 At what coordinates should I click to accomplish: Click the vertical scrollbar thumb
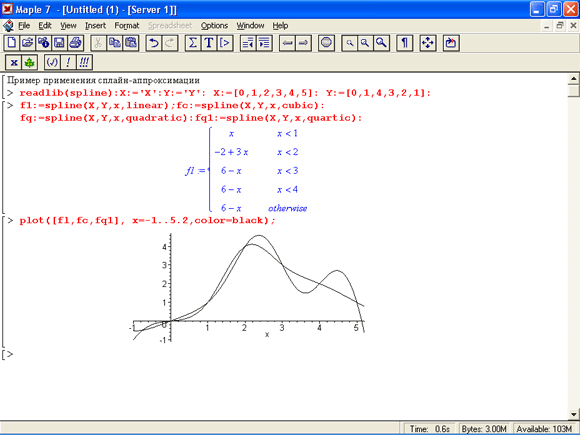pyautogui.click(x=573, y=91)
